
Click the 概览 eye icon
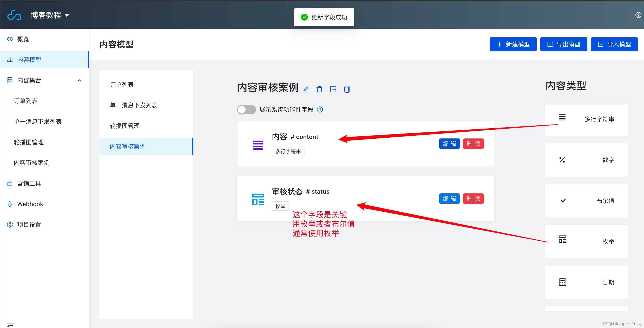(10, 39)
